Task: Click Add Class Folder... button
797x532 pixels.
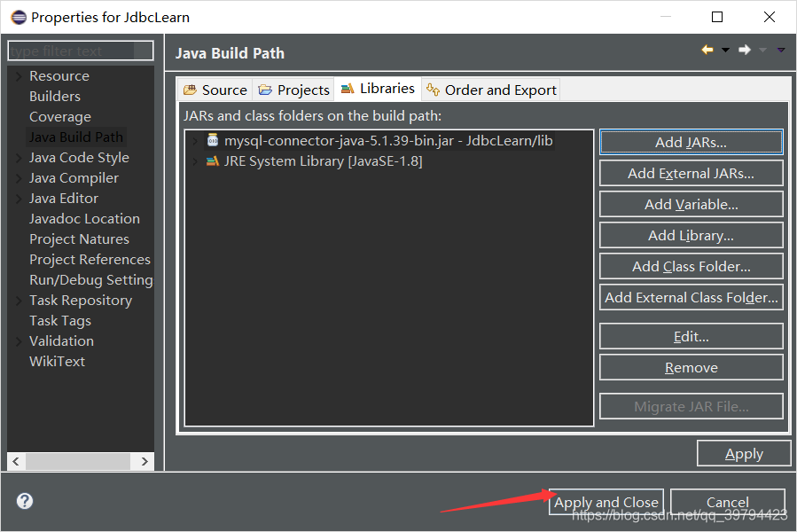Action: 691,267
